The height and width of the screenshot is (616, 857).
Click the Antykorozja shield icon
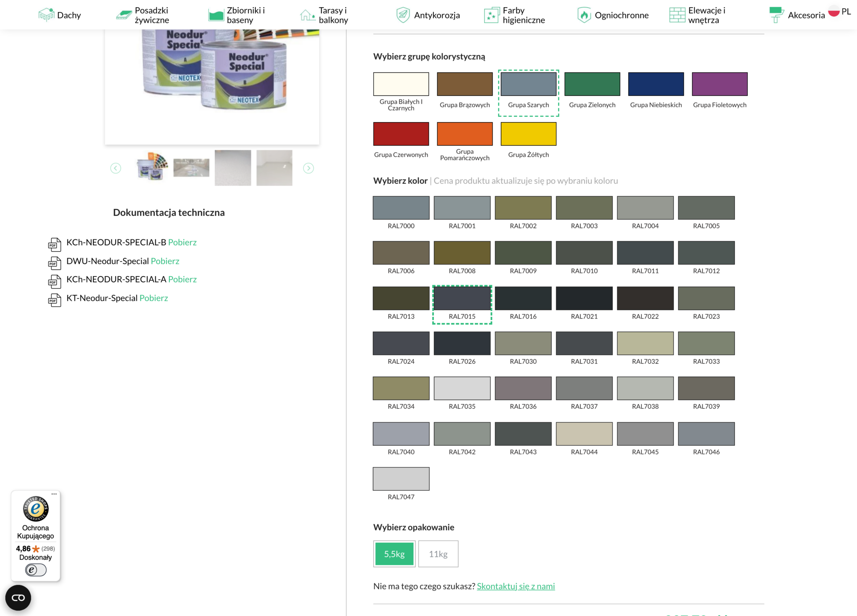[x=403, y=15]
